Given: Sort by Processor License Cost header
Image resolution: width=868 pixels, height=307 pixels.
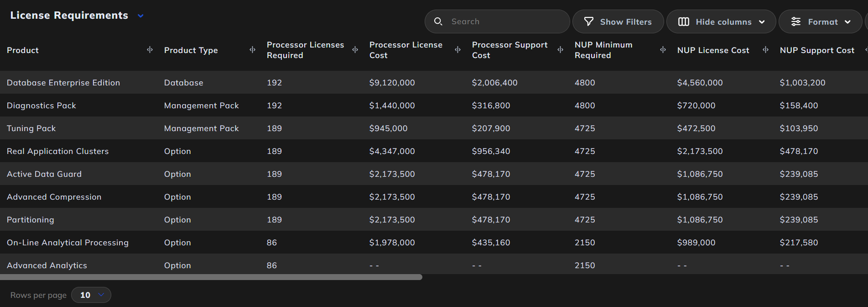Looking at the screenshot, I should click(406, 50).
